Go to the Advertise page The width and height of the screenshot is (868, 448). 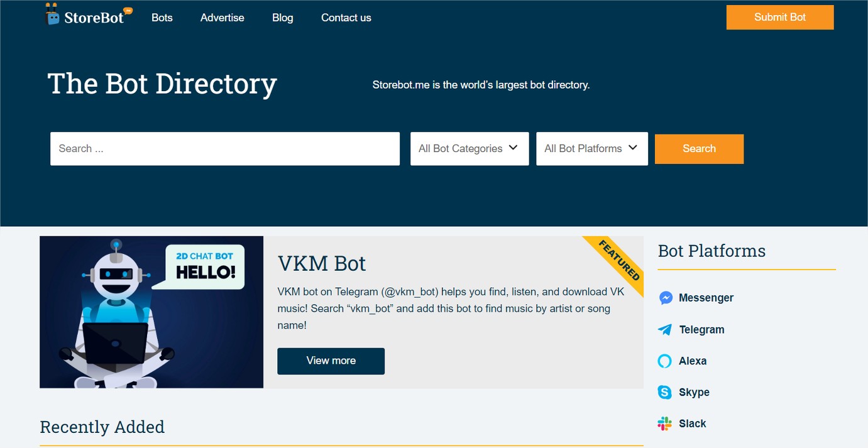[x=222, y=18]
